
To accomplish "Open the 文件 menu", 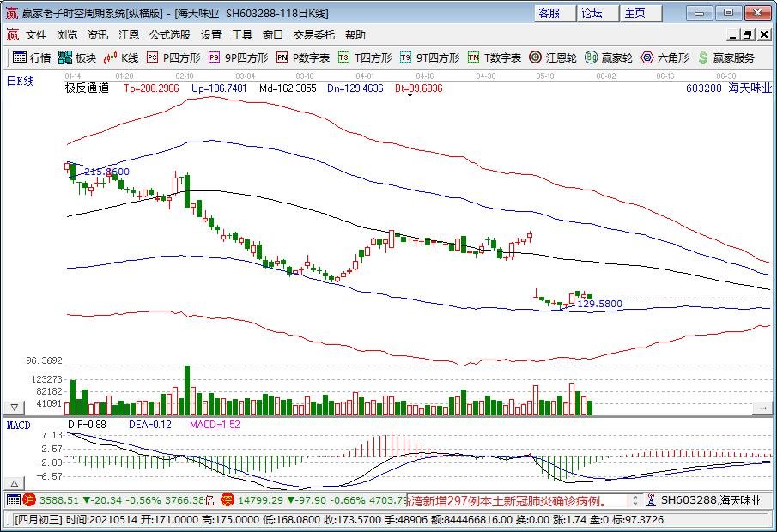I will (36, 34).
